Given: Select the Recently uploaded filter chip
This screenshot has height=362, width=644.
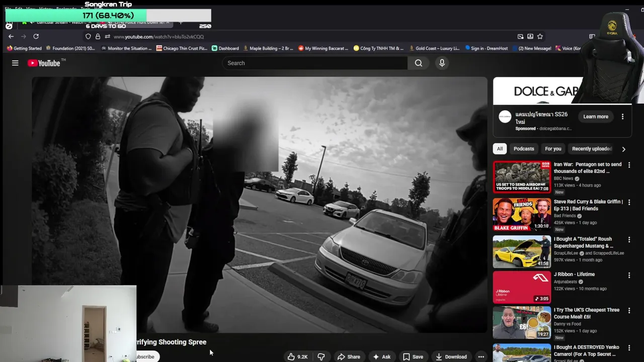Looking at the screenshot, I should [x=592, y=149].
